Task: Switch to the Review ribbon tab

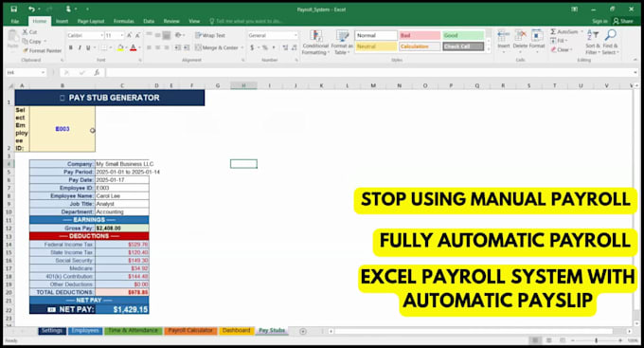Action: [171, 21]
